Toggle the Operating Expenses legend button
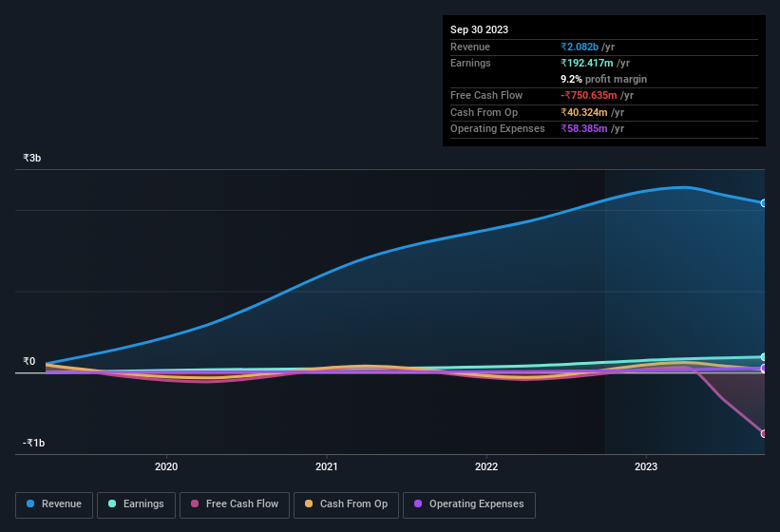The width and height of the screenshot is (780, 532). point(469,504)
